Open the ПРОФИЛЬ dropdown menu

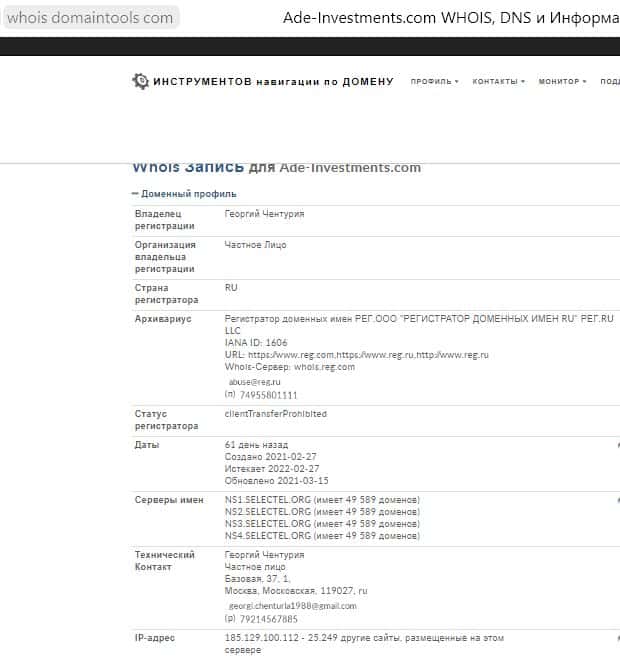(434, 81)
